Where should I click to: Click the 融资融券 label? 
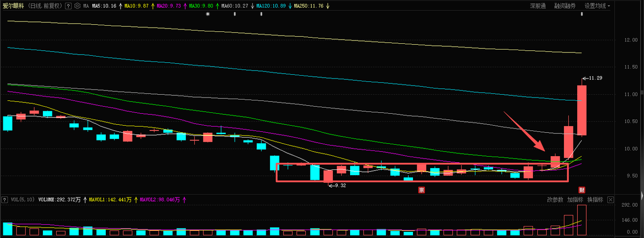[x=564, y=6]
